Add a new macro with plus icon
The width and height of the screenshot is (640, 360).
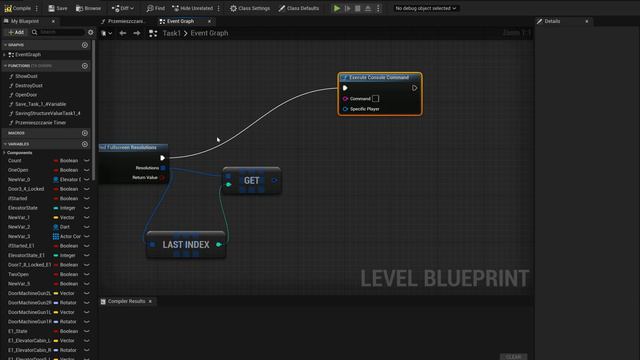(85, 133)
